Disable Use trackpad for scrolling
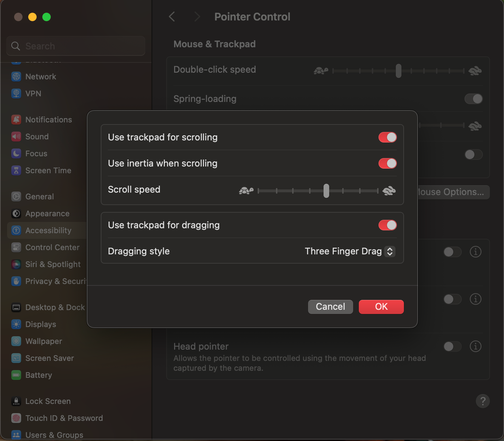Image resolution: width=504 pixels, height=441 pixels. pyautogui.click(x=387, y=137)
